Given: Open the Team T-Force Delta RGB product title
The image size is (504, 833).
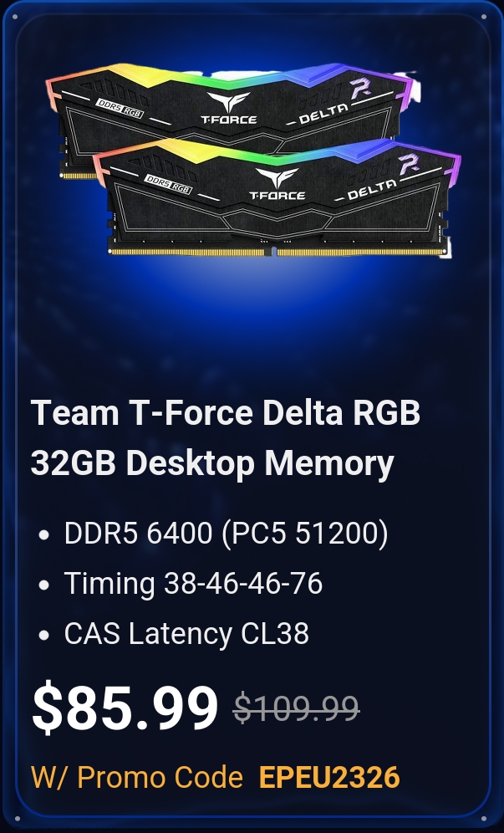Looking at the screenshot, I should (226, 437).
